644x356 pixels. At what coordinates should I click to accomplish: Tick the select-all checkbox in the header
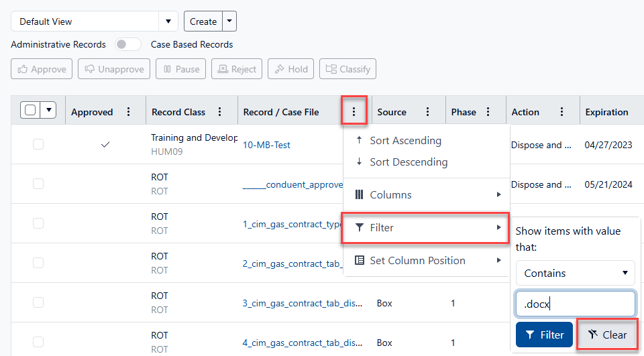[30, 111]
